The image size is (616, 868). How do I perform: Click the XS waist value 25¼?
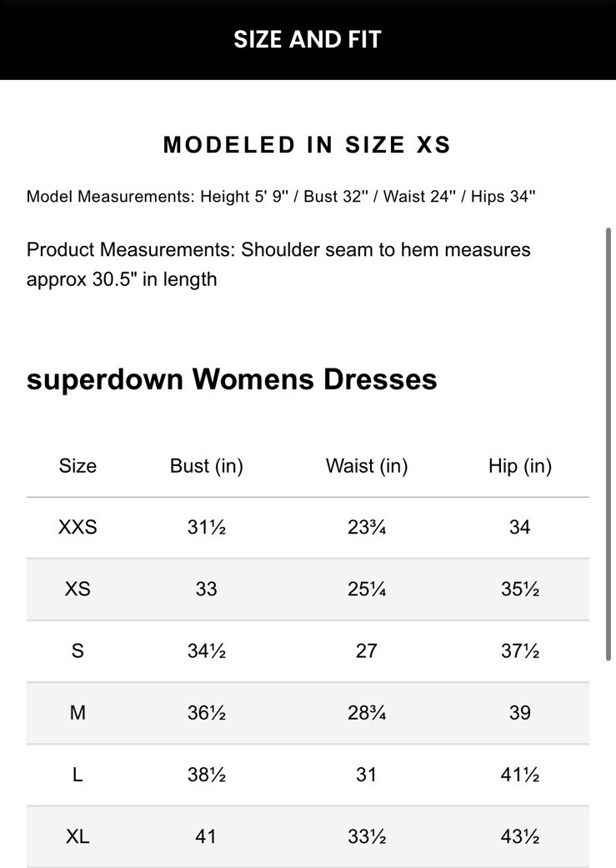(367, 589)
